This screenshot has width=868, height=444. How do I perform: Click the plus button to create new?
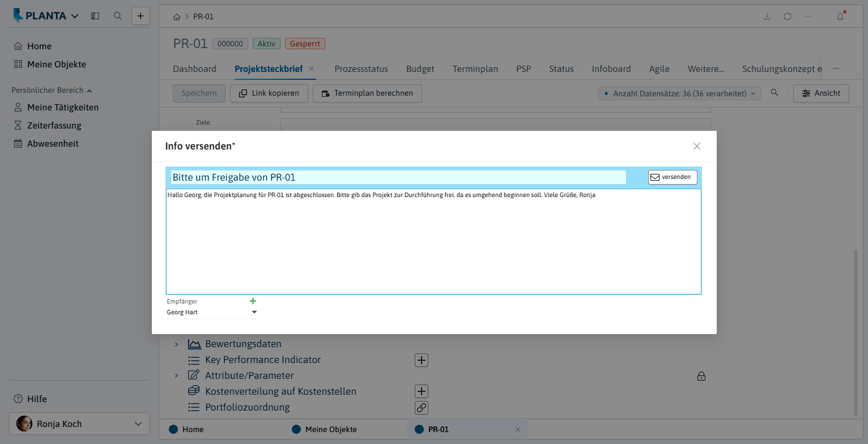click(x=141, y=16)
